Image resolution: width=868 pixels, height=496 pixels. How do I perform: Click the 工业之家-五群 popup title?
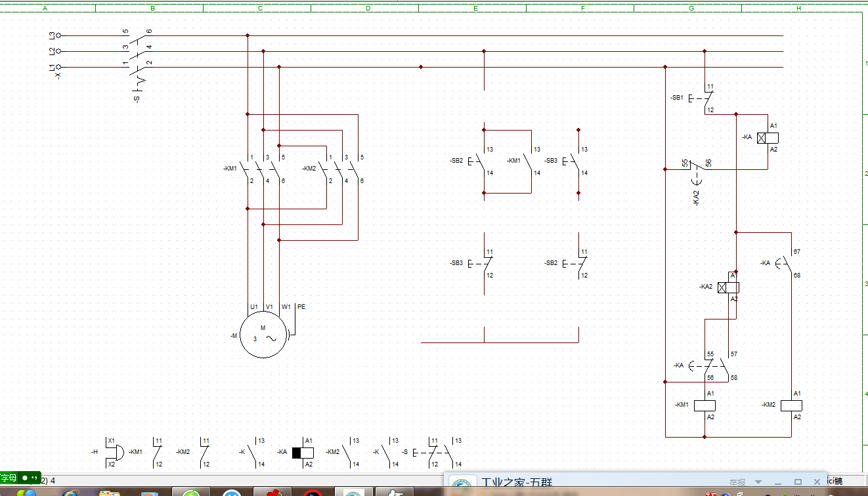(516, 484)
